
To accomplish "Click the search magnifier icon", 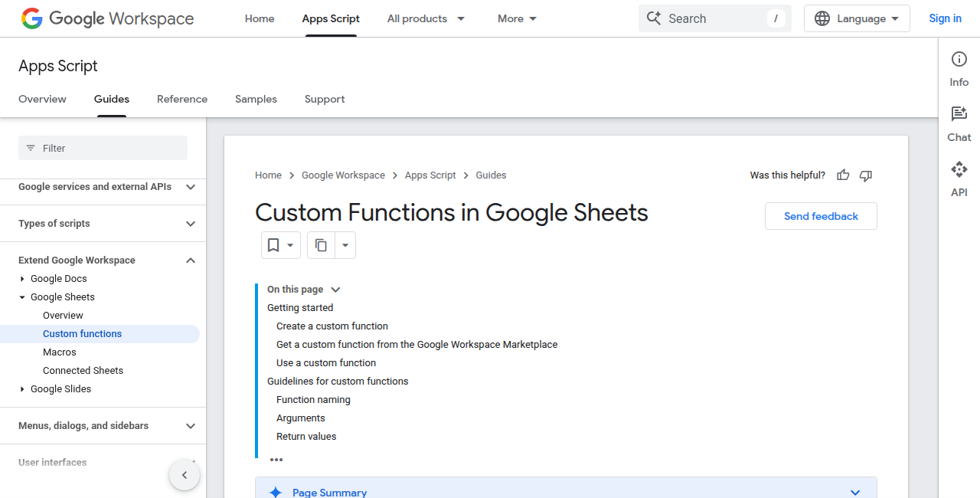I will click(653, 18).
